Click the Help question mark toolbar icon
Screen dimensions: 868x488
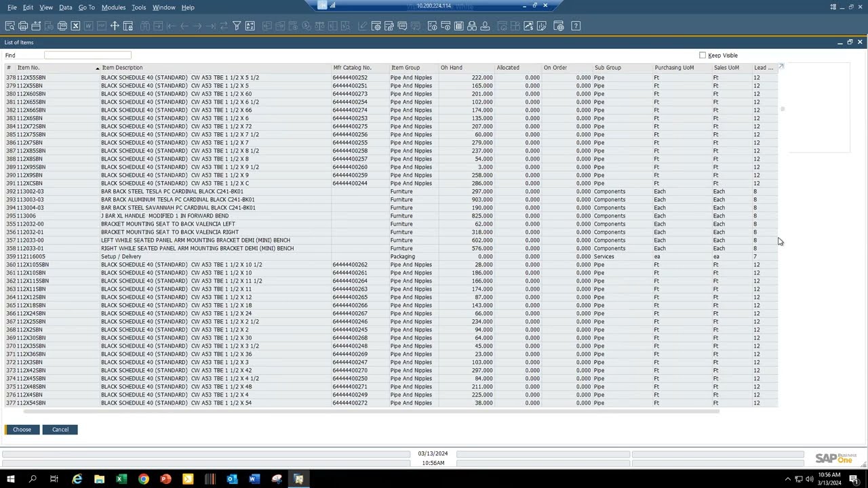click(x=576, y=26)
